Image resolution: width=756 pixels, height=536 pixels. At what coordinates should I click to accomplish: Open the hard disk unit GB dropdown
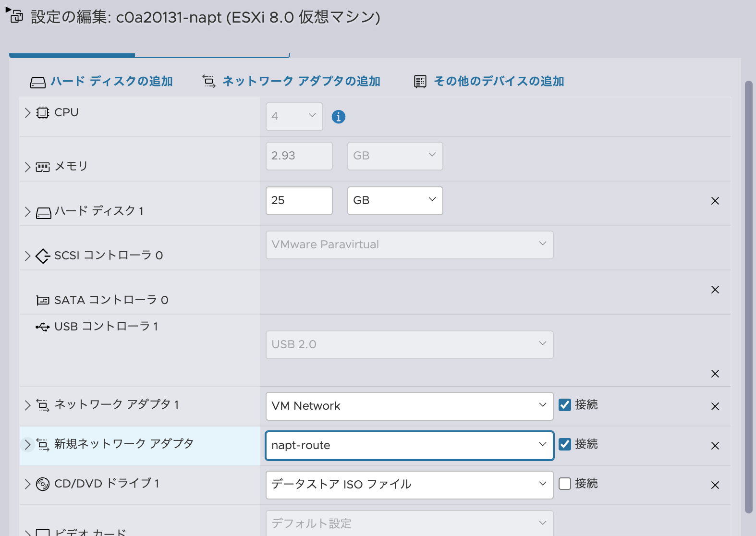pyautogui.click(x=395, y=201)
